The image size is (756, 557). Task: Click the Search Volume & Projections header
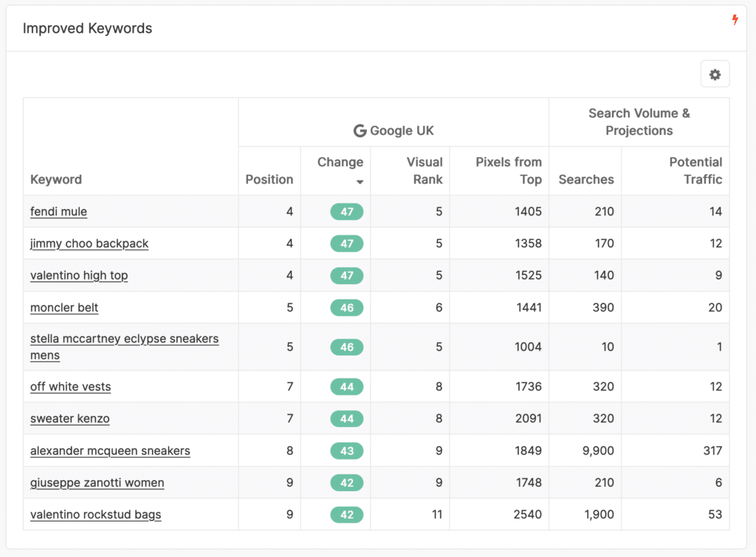coord(639,122)
